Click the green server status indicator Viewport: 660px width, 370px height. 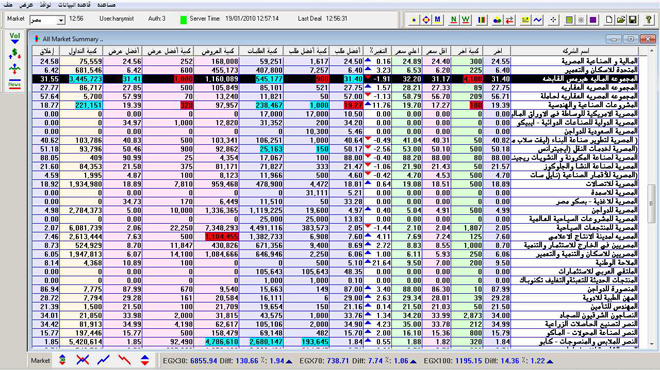(184, 19)
